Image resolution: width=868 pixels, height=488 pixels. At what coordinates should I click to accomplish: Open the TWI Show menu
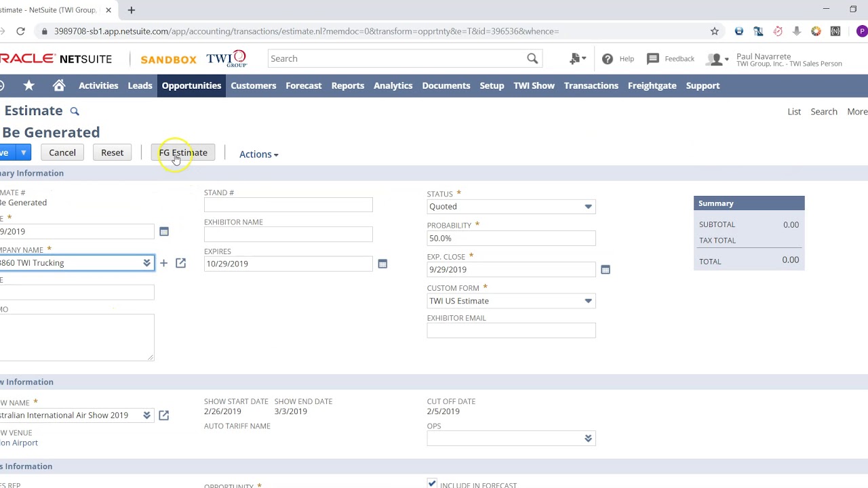534,85
